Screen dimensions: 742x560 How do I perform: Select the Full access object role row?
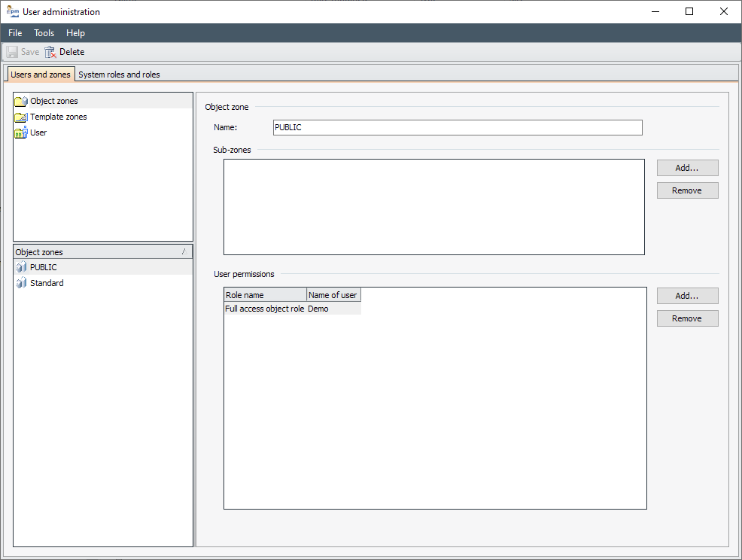coord(265,309)
